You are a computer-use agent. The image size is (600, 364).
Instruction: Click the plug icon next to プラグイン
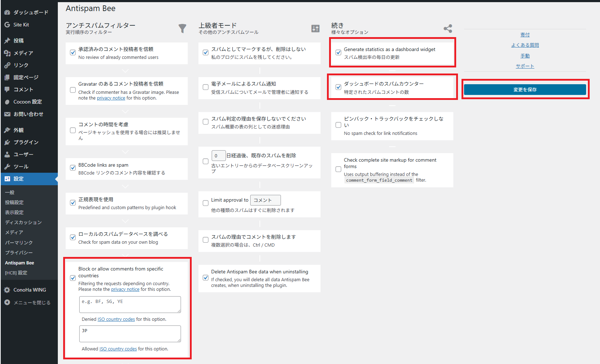(7, 142)
